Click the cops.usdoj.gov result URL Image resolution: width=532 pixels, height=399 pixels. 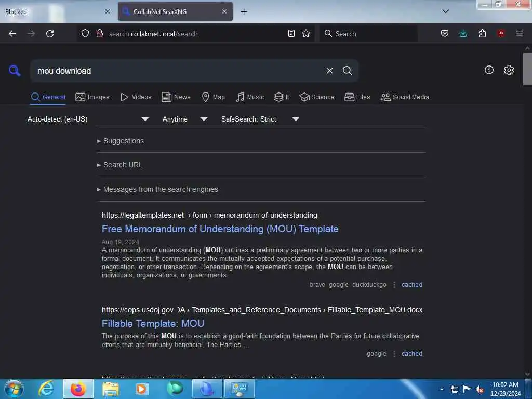pyautogui.click(x=262, y=310)
